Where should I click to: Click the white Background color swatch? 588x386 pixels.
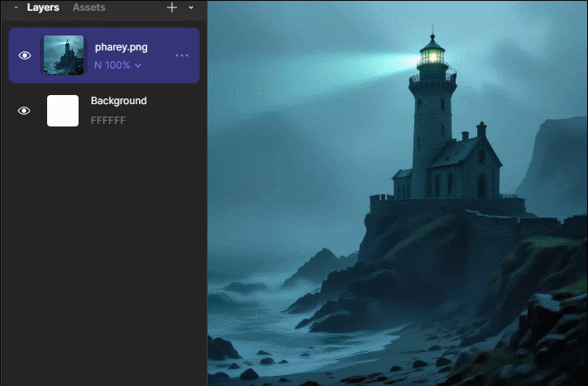63,111
